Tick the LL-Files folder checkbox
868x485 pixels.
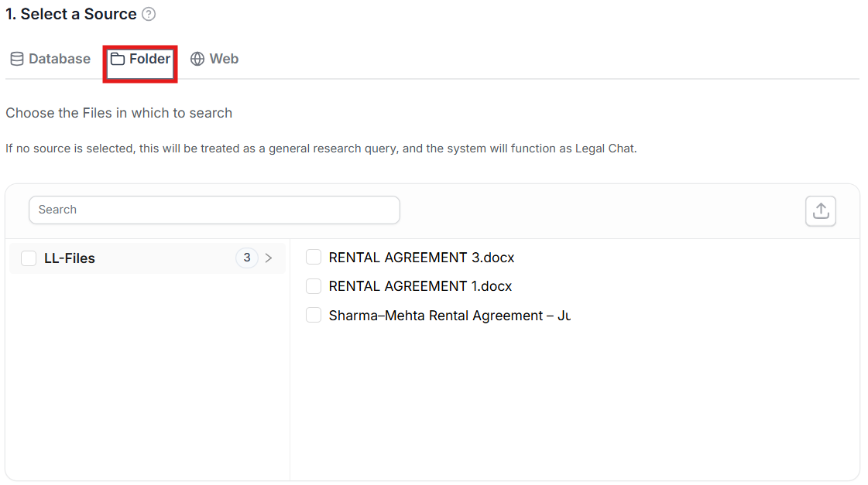pos(29,258)
